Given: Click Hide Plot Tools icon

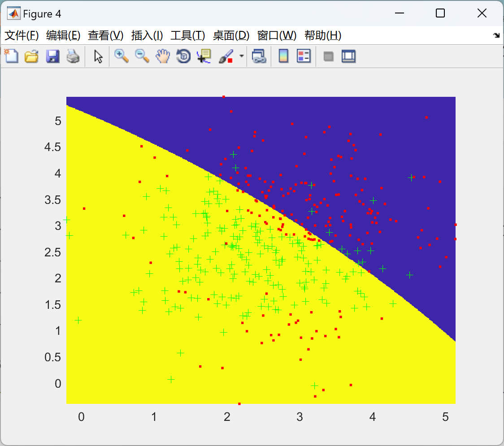Looking at the screenshot, I should [328, 56].
